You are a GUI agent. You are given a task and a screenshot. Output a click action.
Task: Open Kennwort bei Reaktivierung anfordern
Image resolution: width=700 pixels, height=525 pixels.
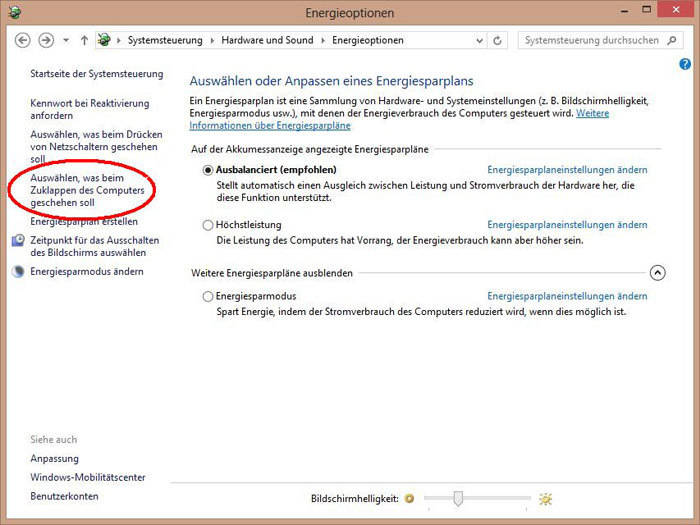click(x=90, y=109)
